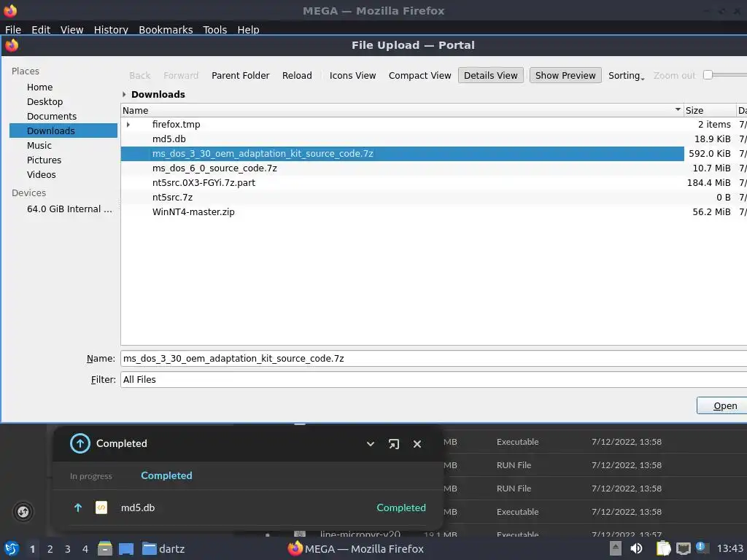This screenshot has height=560, width=747.
Task: Click the show desktop icon in taskbar
Action: (126, 548)
